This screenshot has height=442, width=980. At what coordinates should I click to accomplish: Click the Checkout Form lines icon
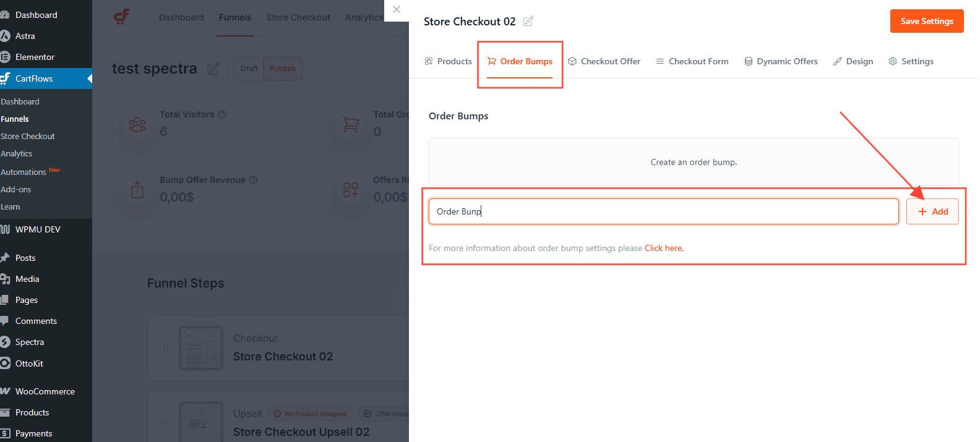[660, 61]
